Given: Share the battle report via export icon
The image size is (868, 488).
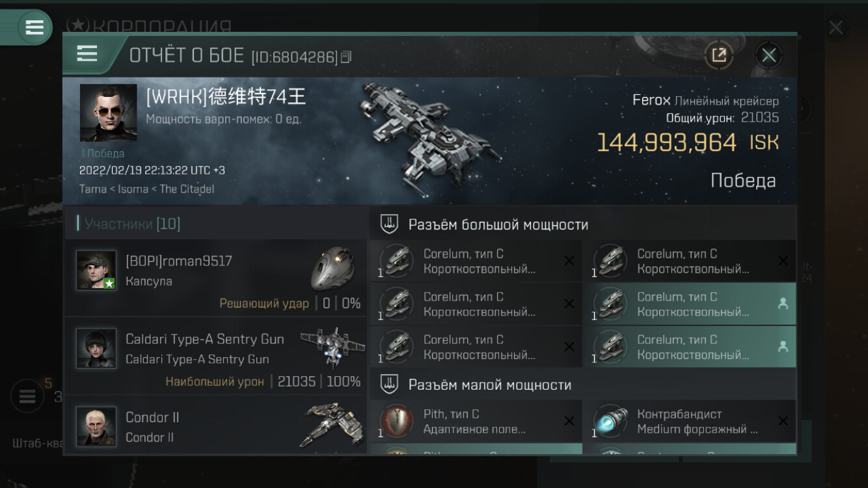Looking at the screenshot, I should [x=719, y=55].
